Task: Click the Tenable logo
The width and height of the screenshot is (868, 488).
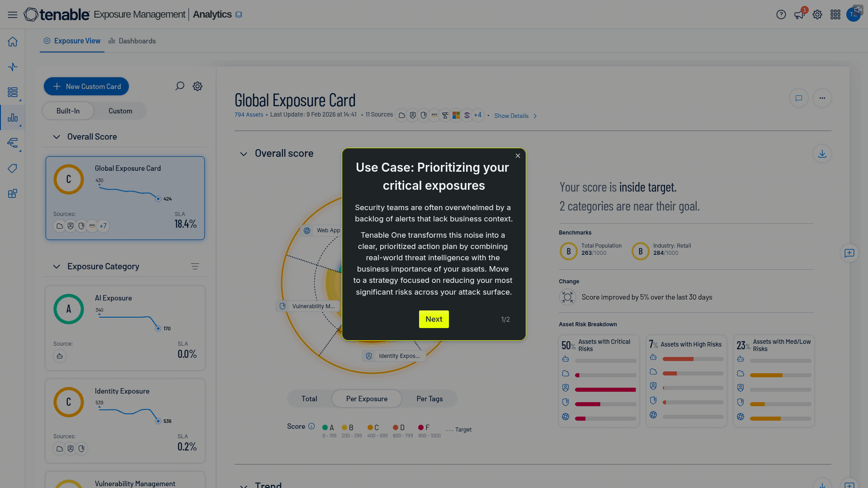Action: tap(57, 14)
